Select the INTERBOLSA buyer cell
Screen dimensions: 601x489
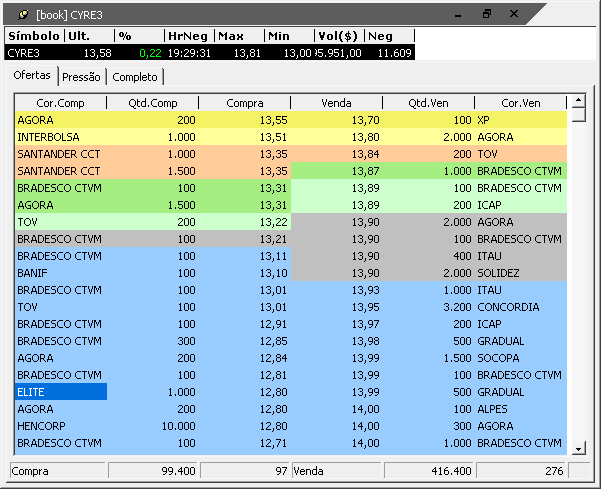[61, 137]
